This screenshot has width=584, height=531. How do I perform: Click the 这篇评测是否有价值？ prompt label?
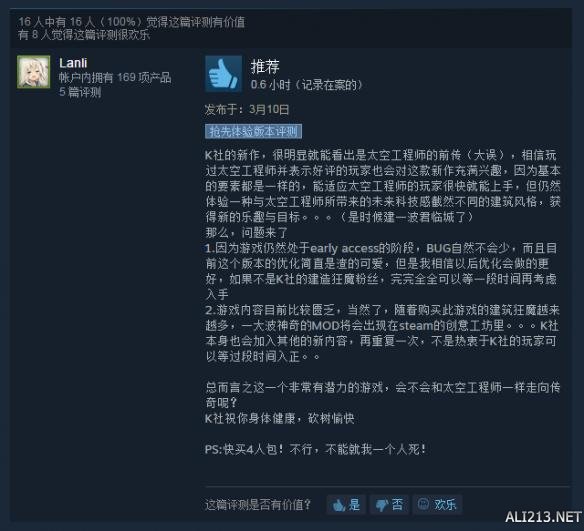(x=258, y=505)
